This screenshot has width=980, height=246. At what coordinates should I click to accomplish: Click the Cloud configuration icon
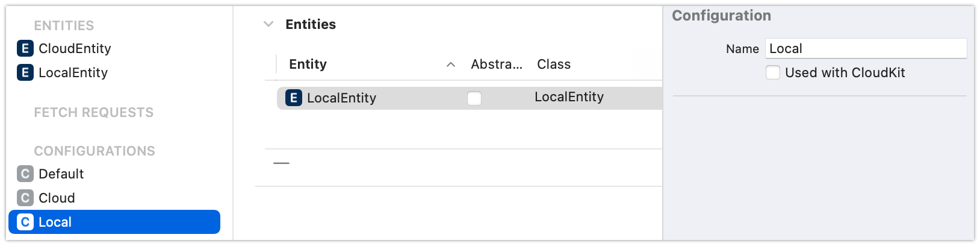[25, 198]
